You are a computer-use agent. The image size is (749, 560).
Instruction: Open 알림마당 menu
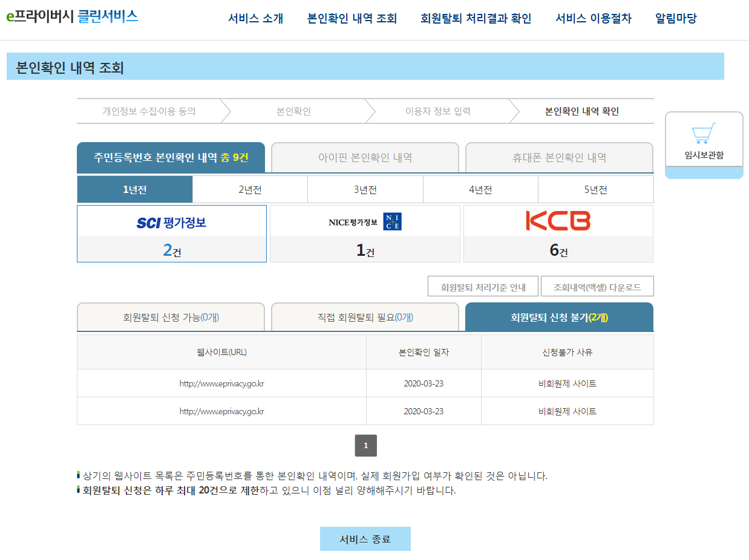676,19
